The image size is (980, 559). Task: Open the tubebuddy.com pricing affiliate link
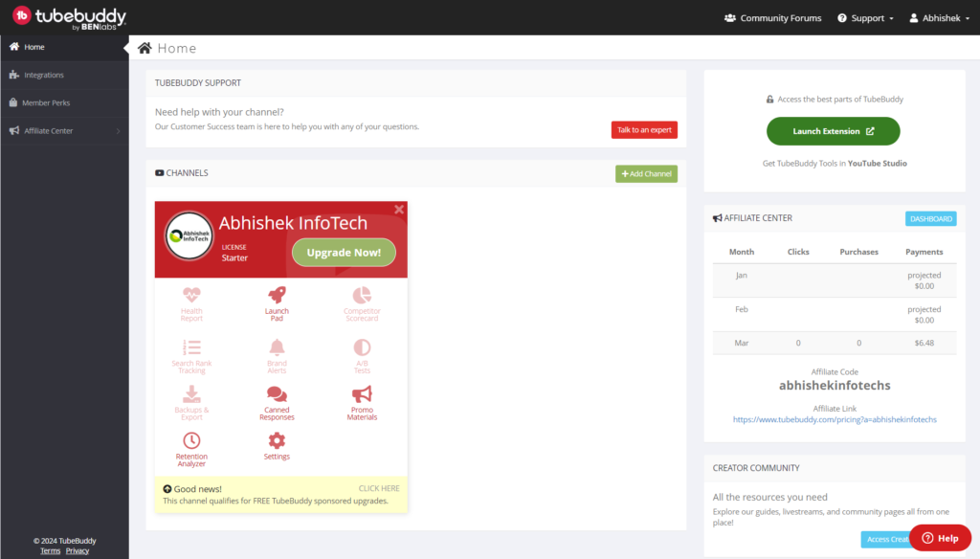tap(835, 419)
